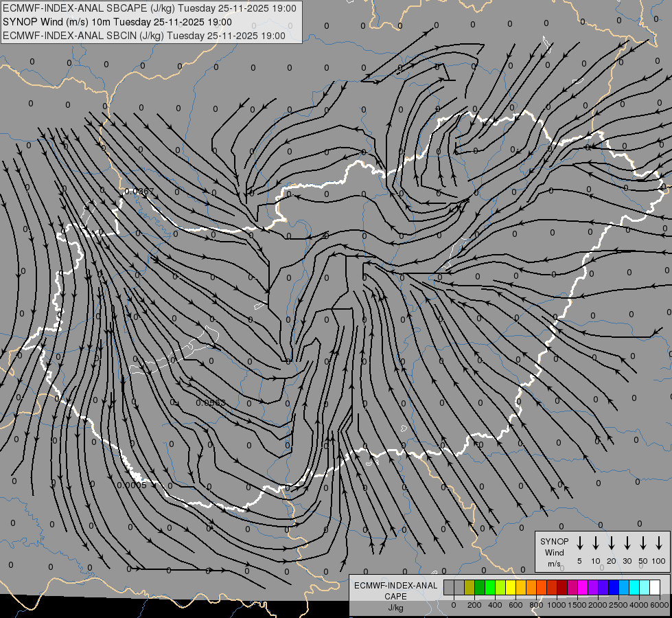Click the SBCIN title line
The height and width of the screenshot is (618, 672).
pyautogui.click(x=144, y=36)
